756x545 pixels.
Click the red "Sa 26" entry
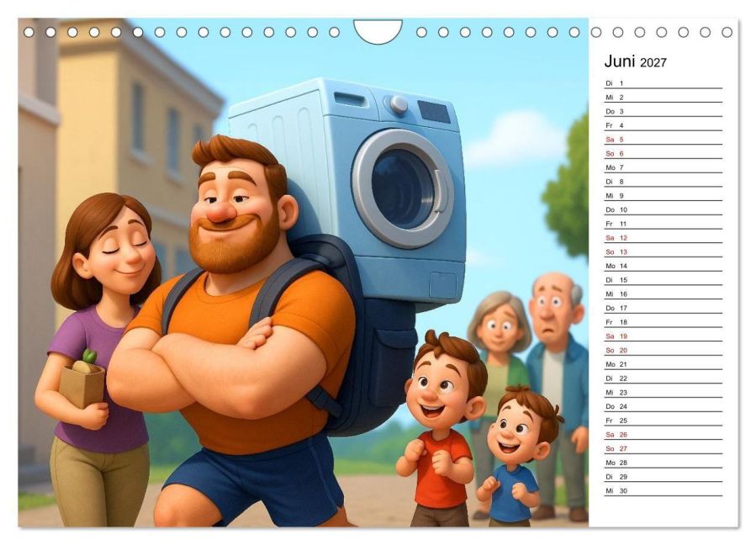[663, 435]
